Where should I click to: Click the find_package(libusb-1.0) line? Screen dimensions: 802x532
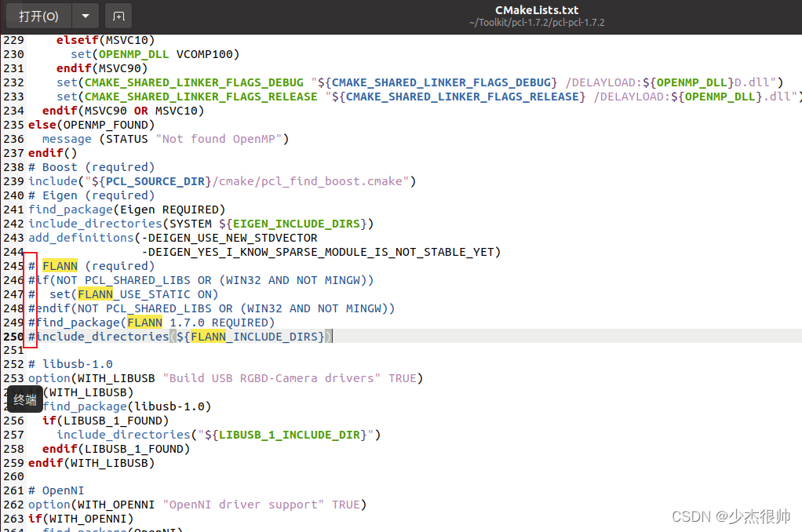coord(127,406)
